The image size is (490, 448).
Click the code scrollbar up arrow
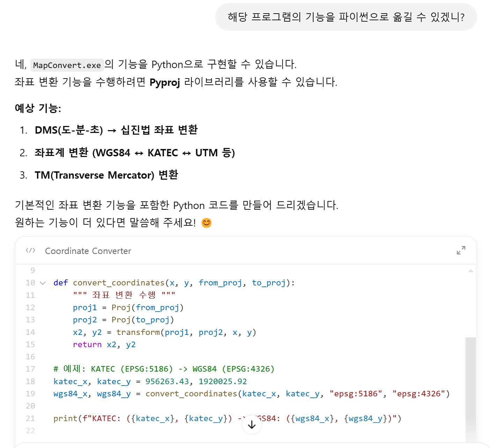pyautogui.click(x=471, y=271)
